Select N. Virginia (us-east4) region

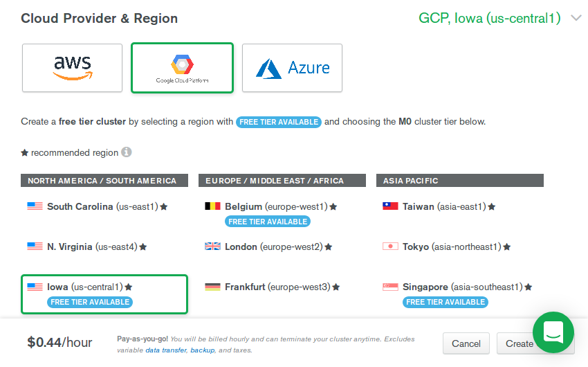click(x=92, y=247)
